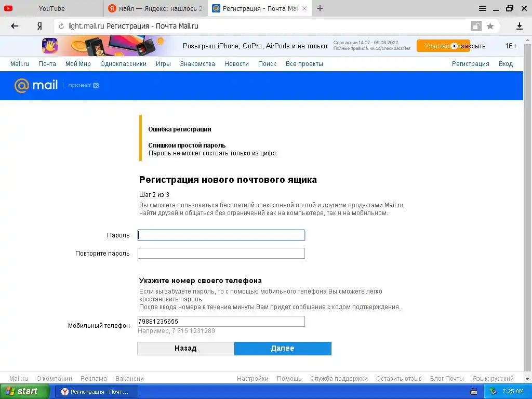532x399 pixels.
Task: Click the Вход link
Action: 506,64
